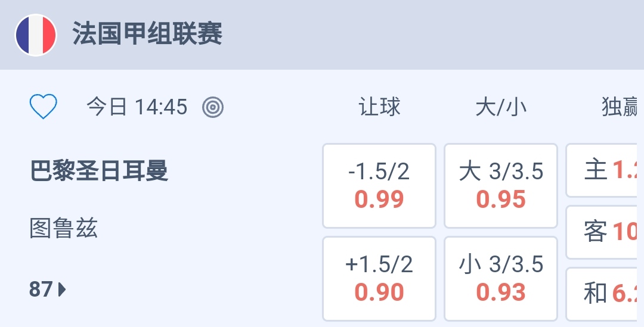This screenshot has width=644, height=327.
Task: Choose the 主 home win odds
Action: 605,170
